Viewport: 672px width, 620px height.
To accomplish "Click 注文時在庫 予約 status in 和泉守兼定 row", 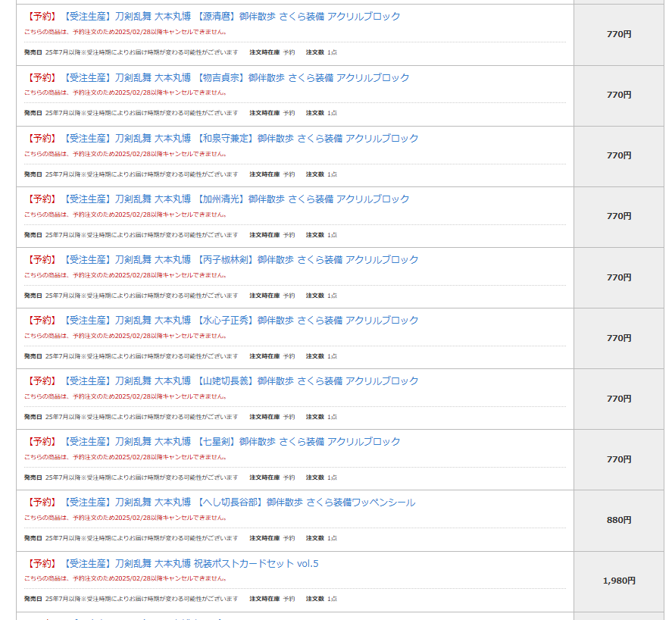I will click(272, 174).
